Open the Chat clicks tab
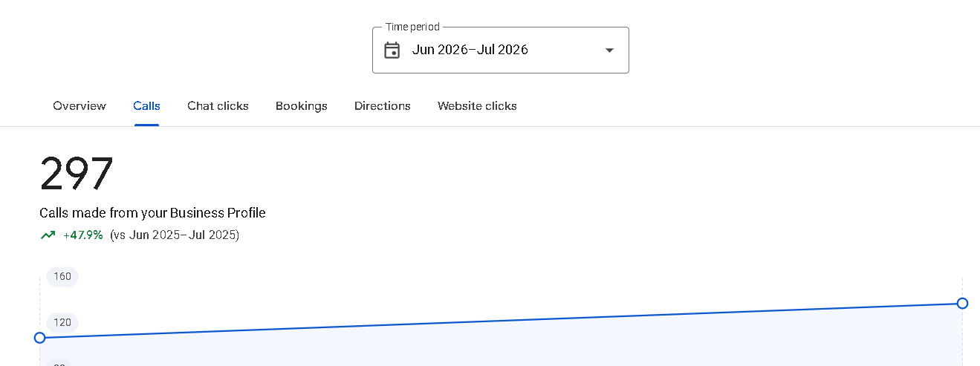The height and width of the screenshot is (366, 980). pyautogui.click(x=218, y=106)
